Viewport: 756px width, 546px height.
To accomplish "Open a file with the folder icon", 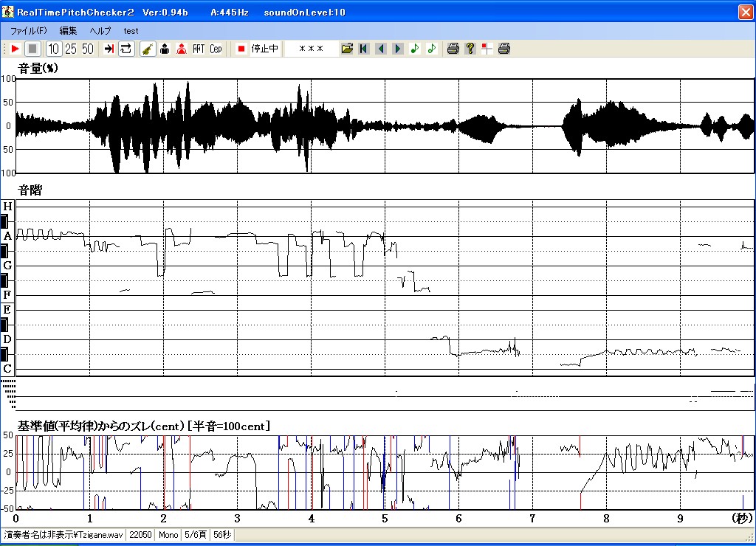I will [x=347, y=49].
